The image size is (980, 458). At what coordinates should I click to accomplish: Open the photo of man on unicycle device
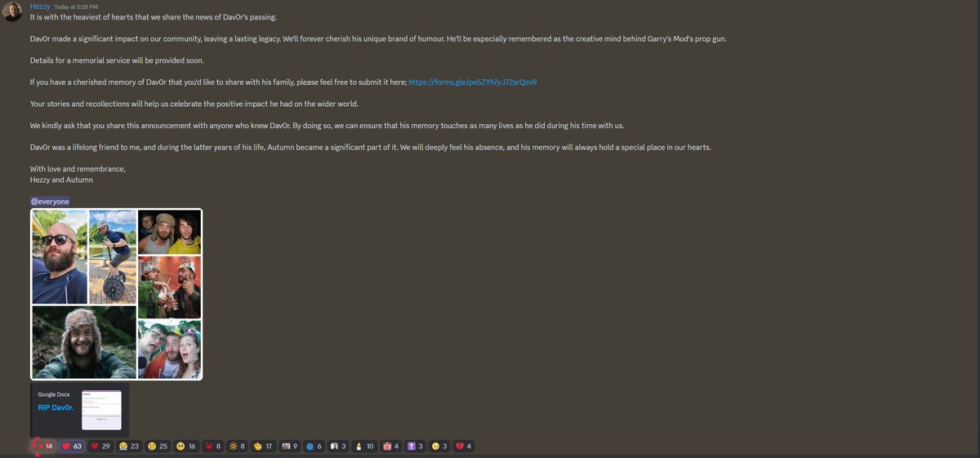[112, 256]
